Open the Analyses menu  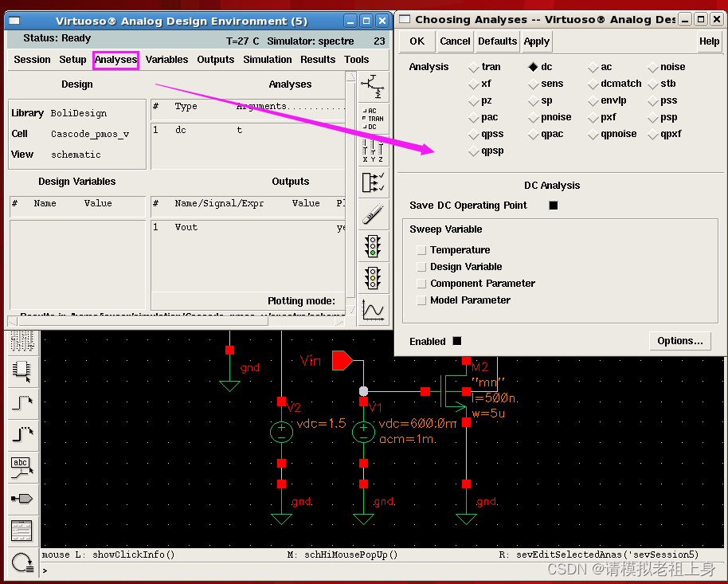pos(116,59)
